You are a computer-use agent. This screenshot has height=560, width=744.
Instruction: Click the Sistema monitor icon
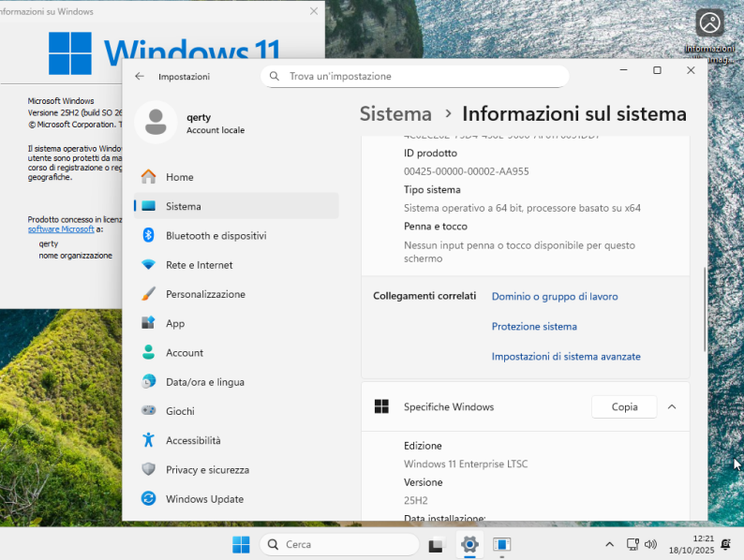(148, 206)
